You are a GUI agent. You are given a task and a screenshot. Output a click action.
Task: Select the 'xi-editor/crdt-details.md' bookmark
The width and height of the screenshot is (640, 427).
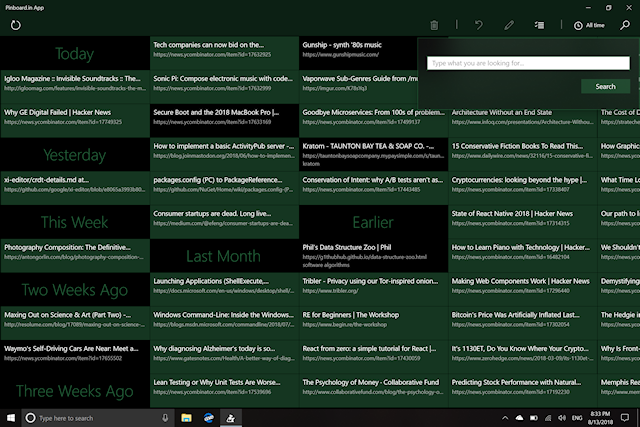click(75, 188)
